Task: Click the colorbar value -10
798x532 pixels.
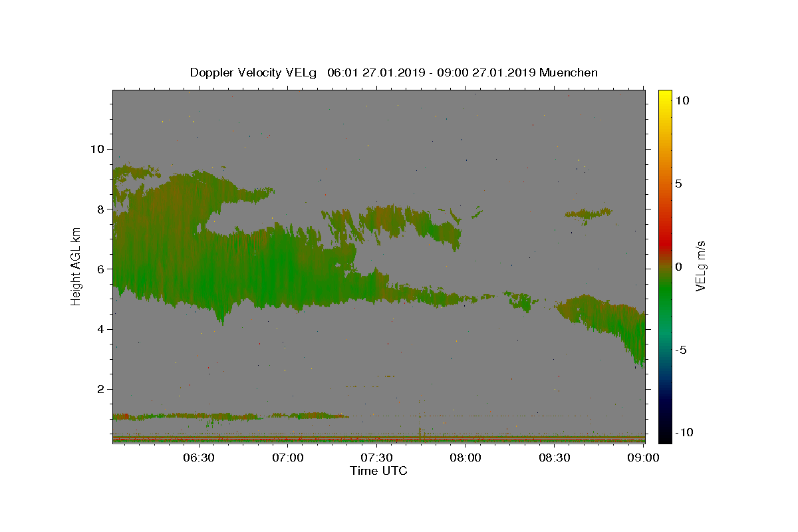Action: [684, 432]
